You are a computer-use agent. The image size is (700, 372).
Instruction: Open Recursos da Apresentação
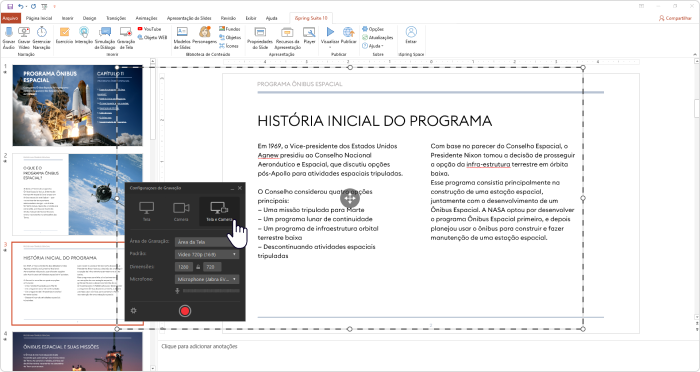(288, 38)
